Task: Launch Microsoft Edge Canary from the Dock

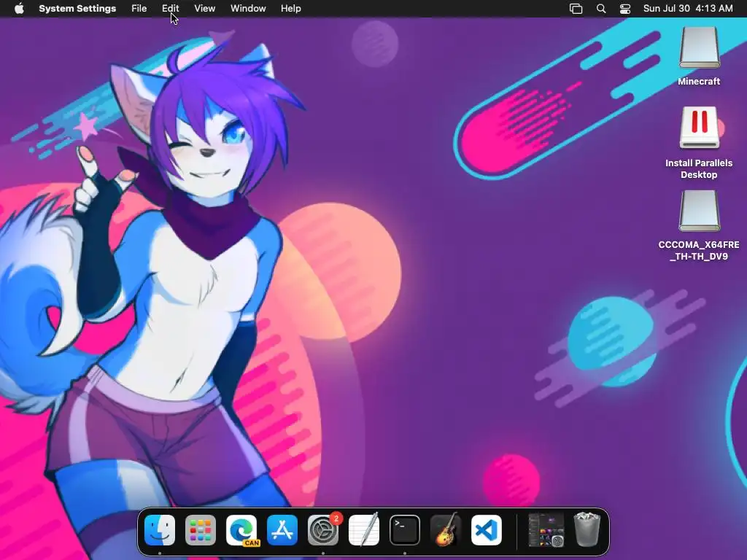Action: tap(241, 530)
